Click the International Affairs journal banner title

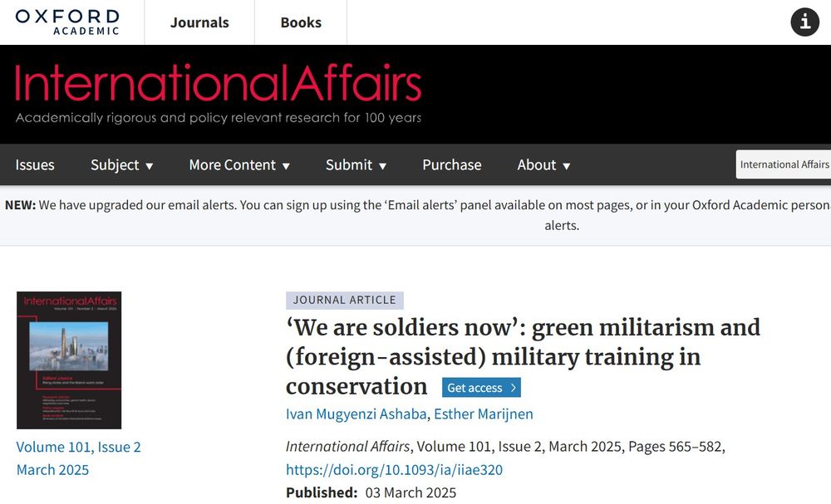click(x=218, y=83)
